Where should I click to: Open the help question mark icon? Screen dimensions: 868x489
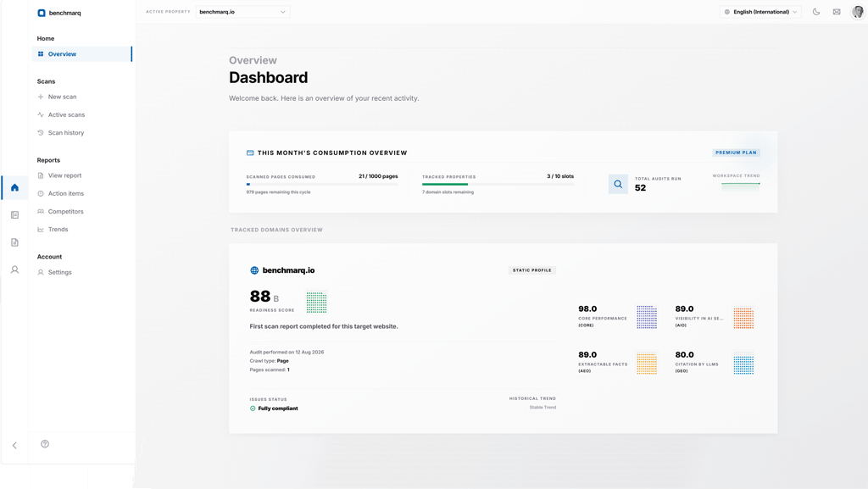[45, 443]
